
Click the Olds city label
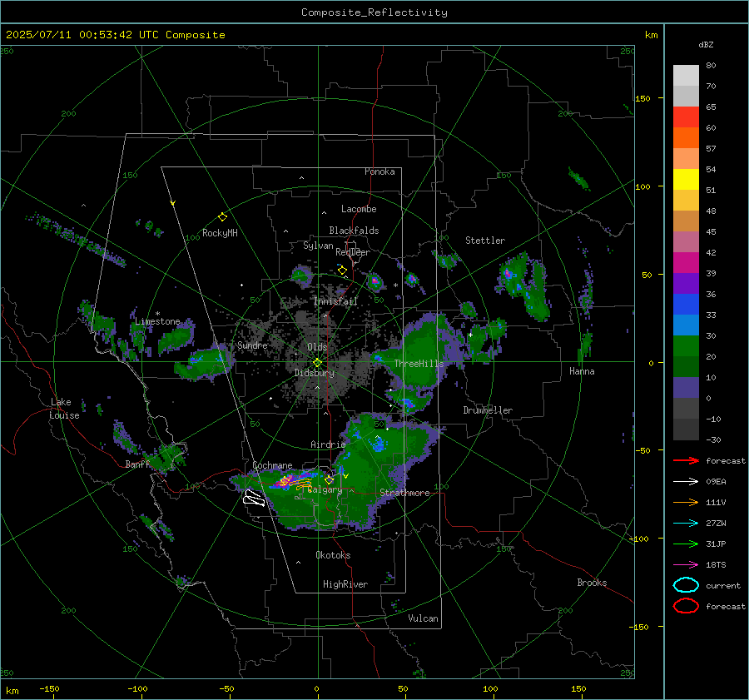tap(317, 347)
